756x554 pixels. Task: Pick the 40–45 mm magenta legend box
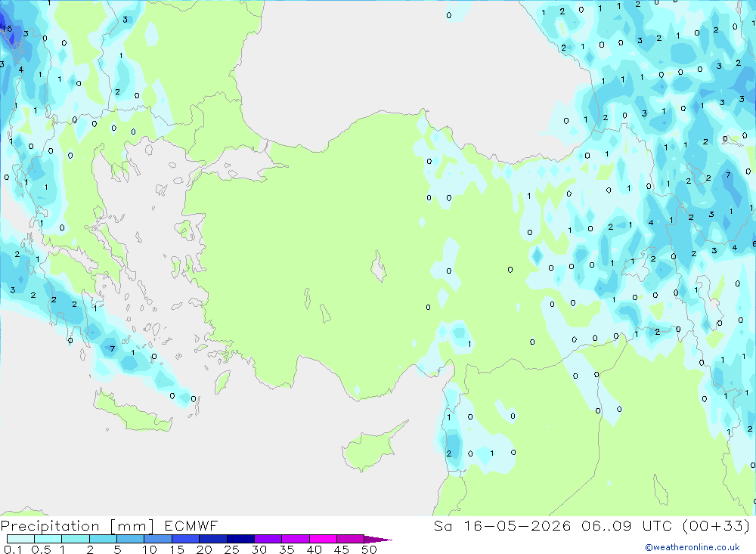323,539
